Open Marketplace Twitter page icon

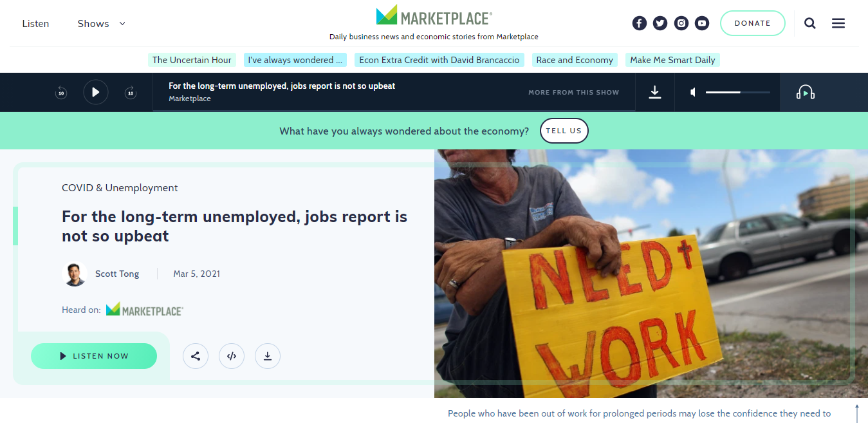click(x=660, y=23)
